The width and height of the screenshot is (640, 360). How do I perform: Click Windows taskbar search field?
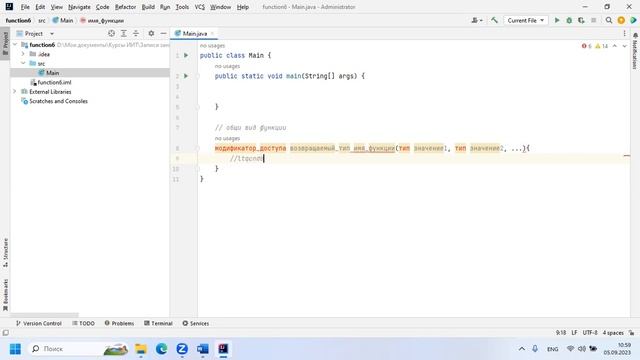click(79, 349)
